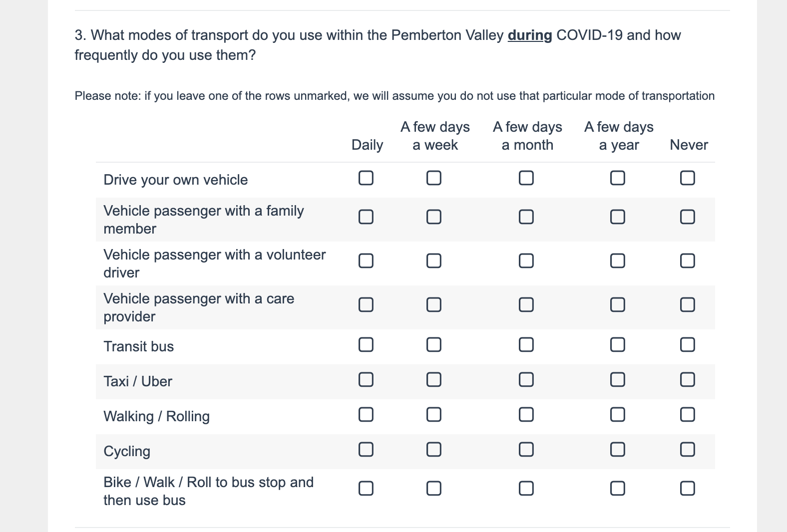Check Daily for care provider passenger row
The image size is (787, 532).
(x=366, y=305)
